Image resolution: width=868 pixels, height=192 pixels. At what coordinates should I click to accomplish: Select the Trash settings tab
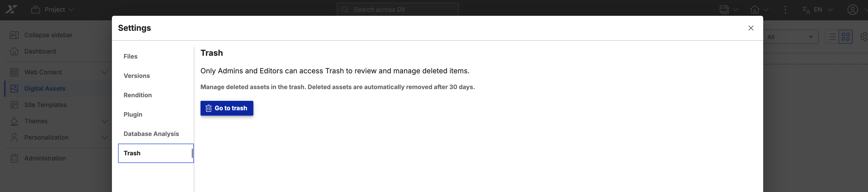tap(156, 153)
